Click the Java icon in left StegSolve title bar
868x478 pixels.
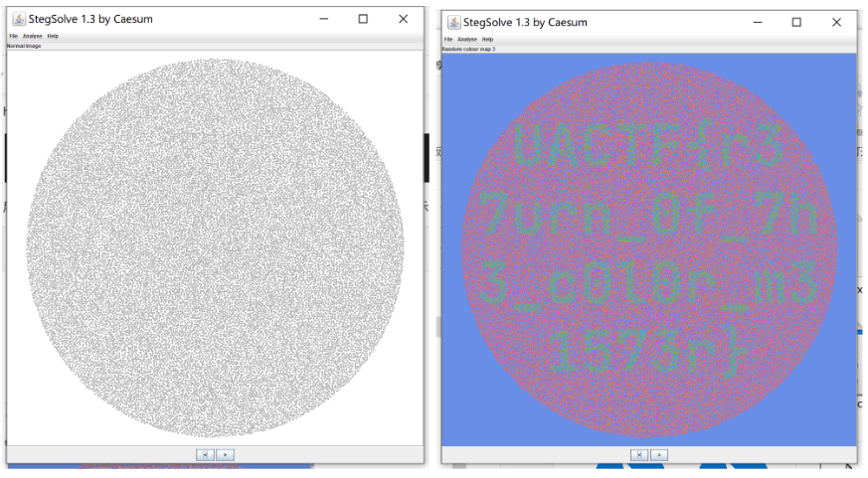click(19, 19)
